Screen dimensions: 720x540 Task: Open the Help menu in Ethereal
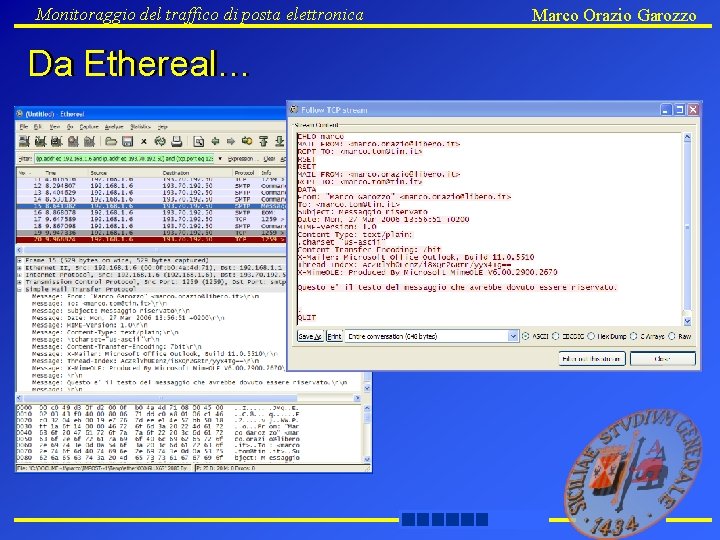point(163,127)
